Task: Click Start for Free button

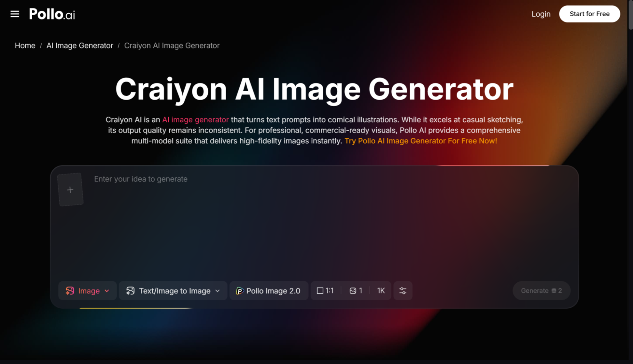Action: [x=589, y=14]
